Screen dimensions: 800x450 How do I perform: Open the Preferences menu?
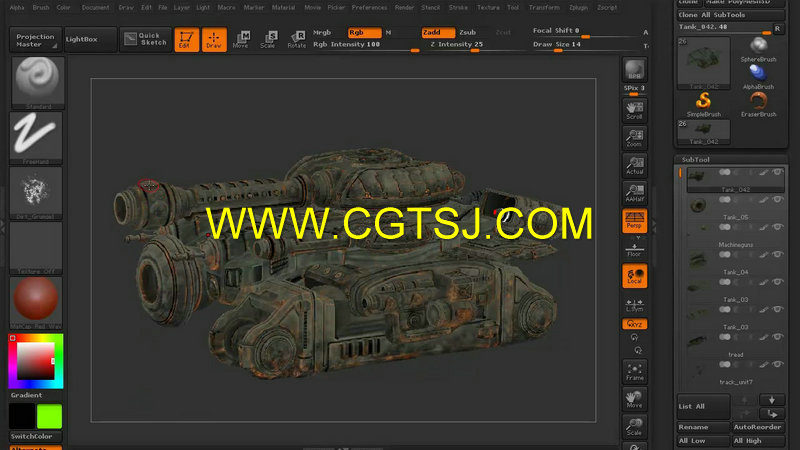point(369,8)
